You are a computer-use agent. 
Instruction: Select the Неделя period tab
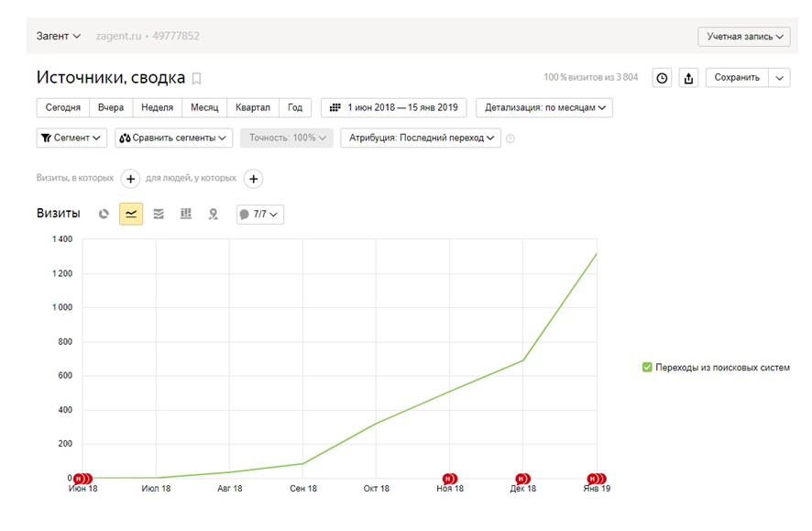[157, 107]
